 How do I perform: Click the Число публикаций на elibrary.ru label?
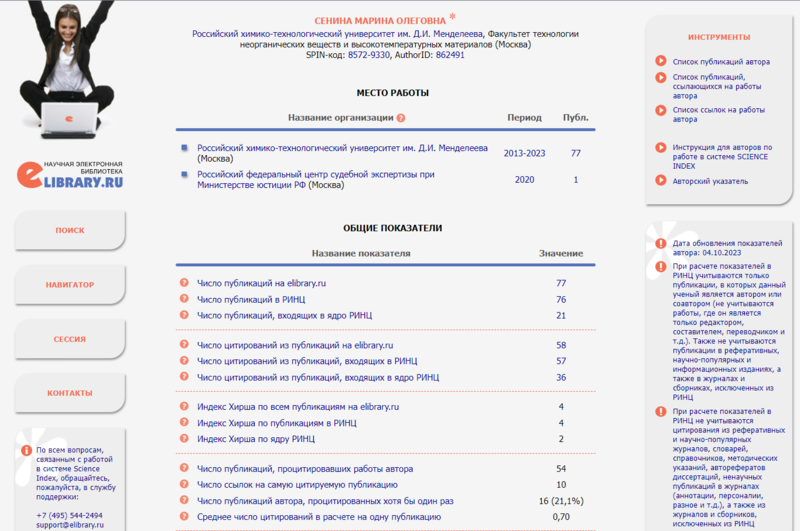coord(261,283)
